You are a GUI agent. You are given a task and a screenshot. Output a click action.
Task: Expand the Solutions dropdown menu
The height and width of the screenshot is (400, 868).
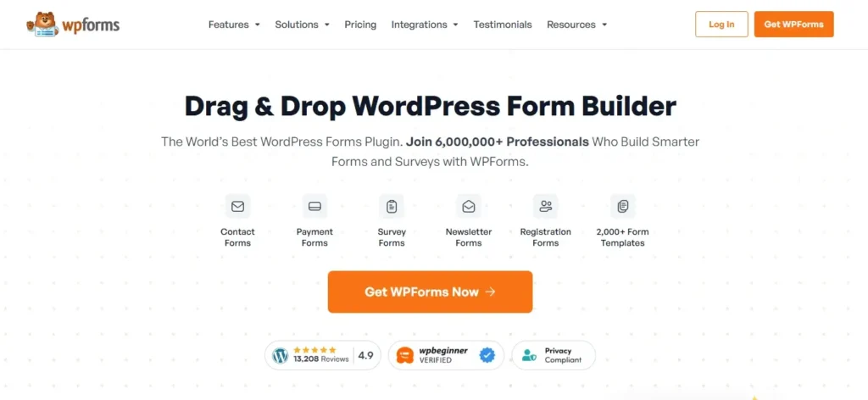pyautogui.click(x=303, y=25)
